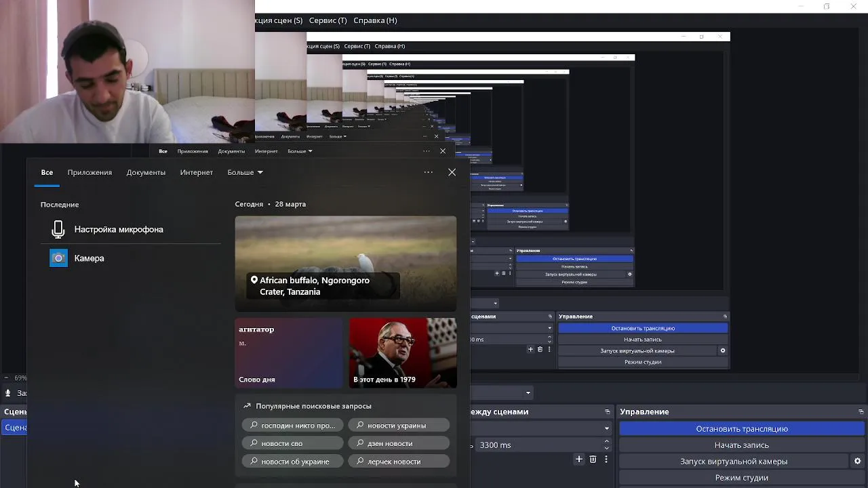Click Сегодня • 28 марта date text
This screenshot has width=868, height=488.
(271, 204)
